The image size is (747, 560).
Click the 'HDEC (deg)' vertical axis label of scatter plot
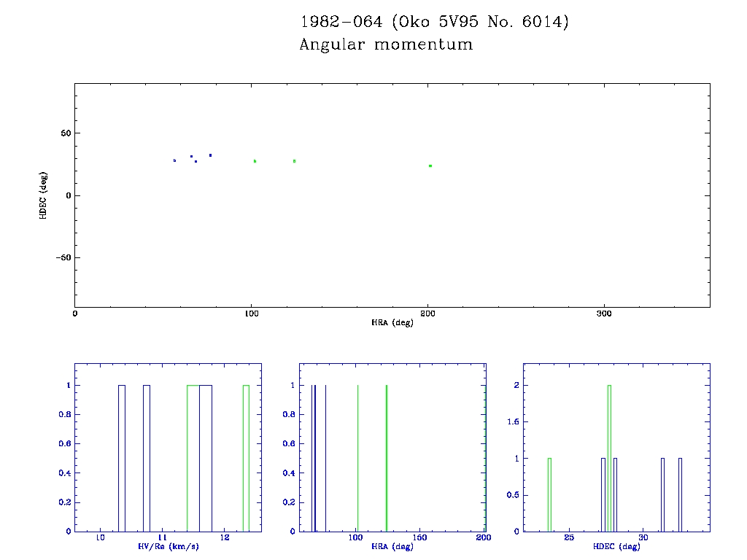43,195
